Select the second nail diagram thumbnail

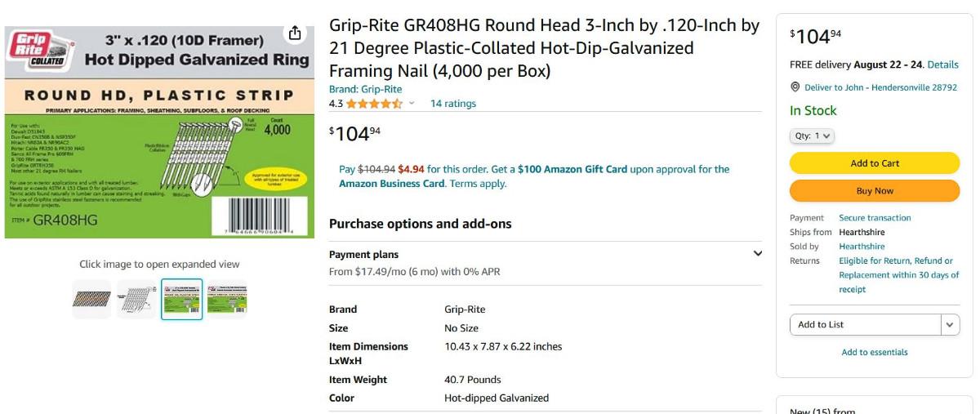point(136,299)
